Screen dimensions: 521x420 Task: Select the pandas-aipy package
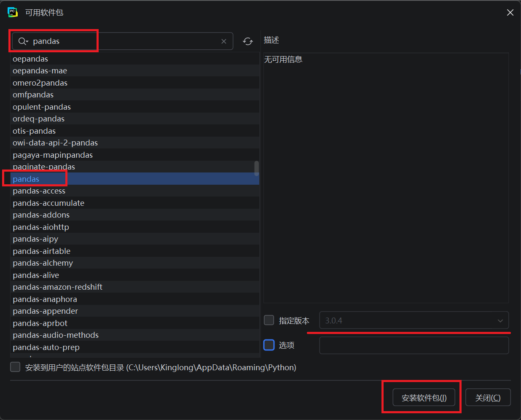[134, 239]
